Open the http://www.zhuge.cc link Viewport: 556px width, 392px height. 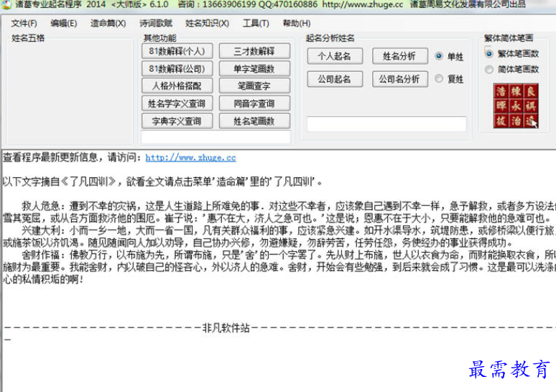[x=191, y=158]
